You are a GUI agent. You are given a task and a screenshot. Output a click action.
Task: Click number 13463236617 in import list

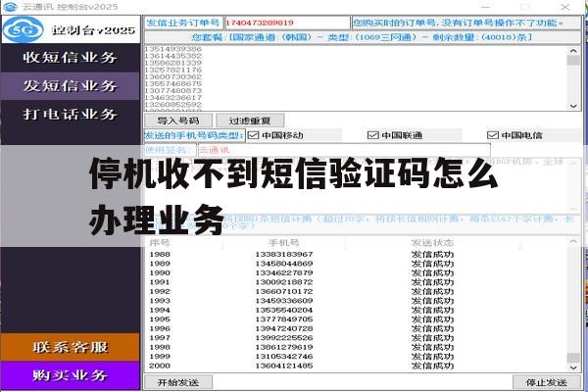point(173,98)
